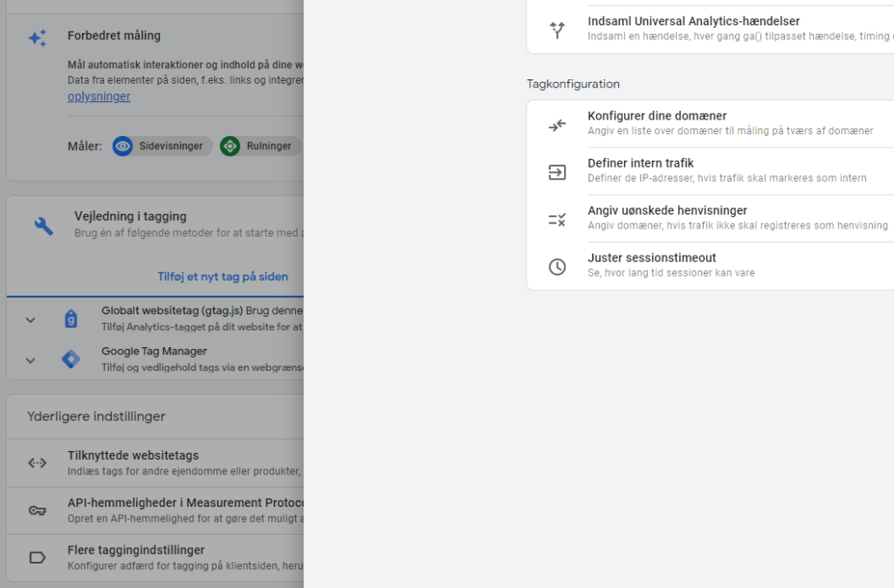Click the Tilknyttede websitetags code icon

(38, 463)
